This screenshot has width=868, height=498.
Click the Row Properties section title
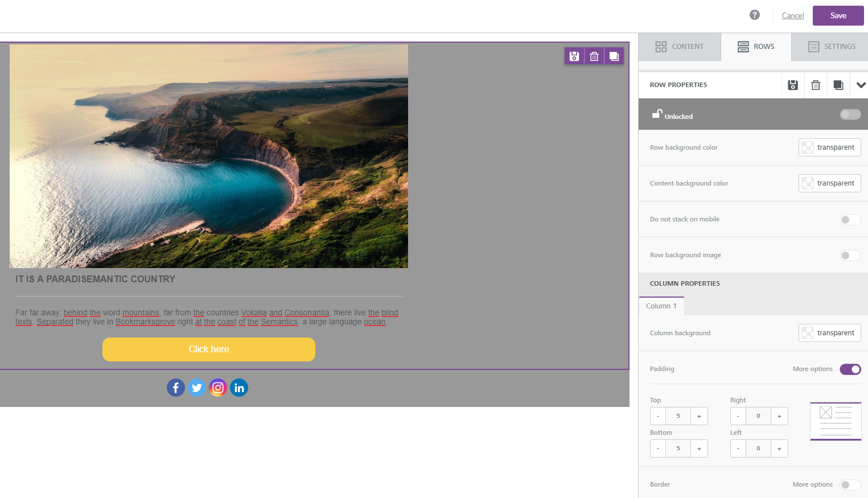pos(678,85)
